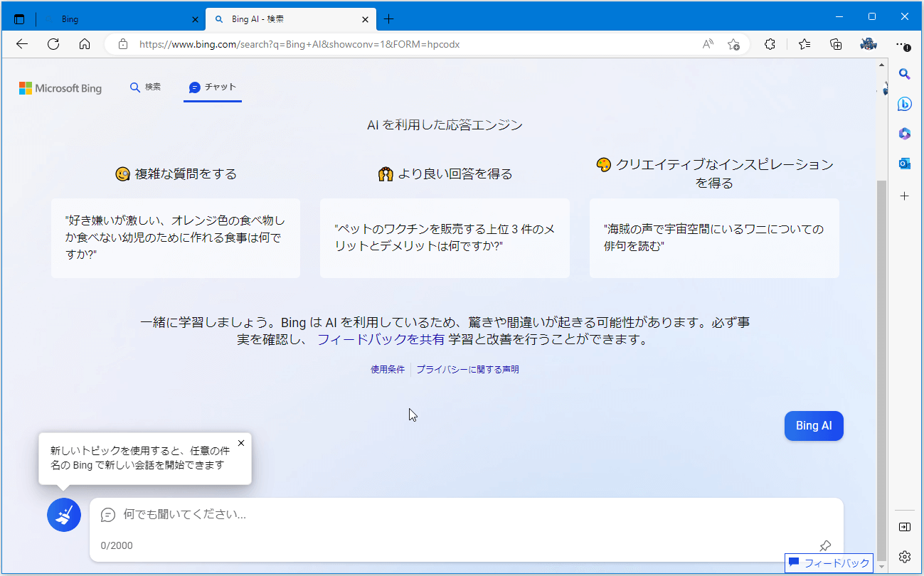Toggle the sidebar hide button
This screenshot has width=924, height=576.
pyautogui.click(x=904, y=527)
